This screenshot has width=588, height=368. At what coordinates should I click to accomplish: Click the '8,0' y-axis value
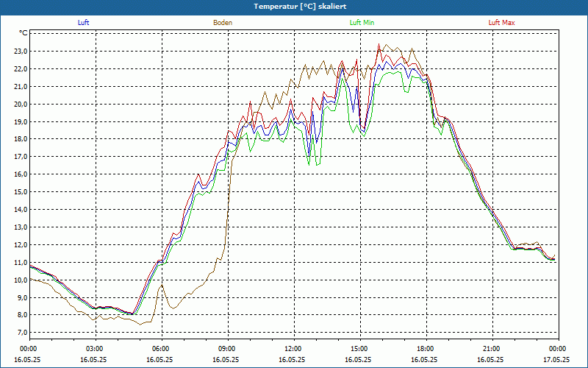(x=22, y=316)
